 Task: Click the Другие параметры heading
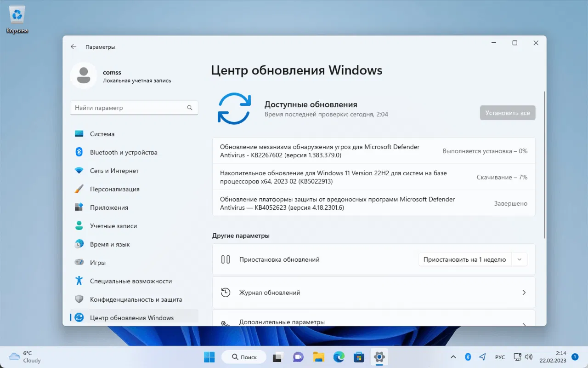(241, 236)
